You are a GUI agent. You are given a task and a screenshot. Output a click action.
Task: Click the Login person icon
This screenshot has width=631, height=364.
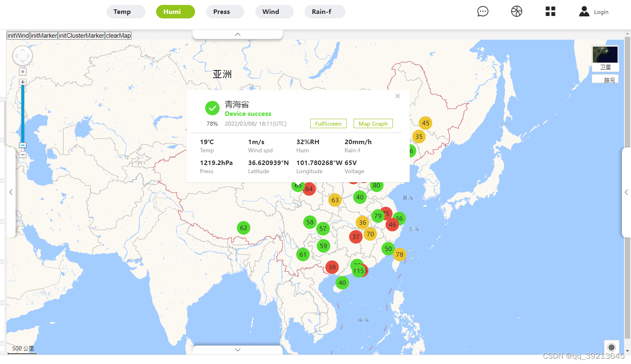(583, 11)
